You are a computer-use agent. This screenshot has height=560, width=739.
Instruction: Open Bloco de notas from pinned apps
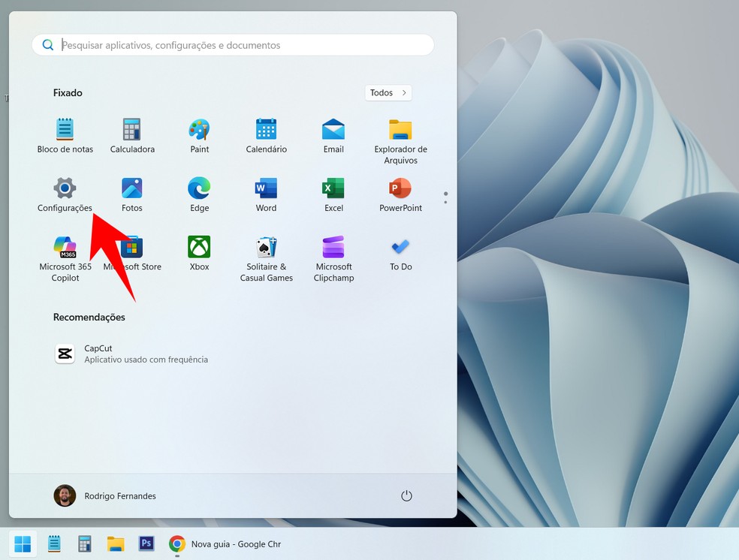[65, 136]
